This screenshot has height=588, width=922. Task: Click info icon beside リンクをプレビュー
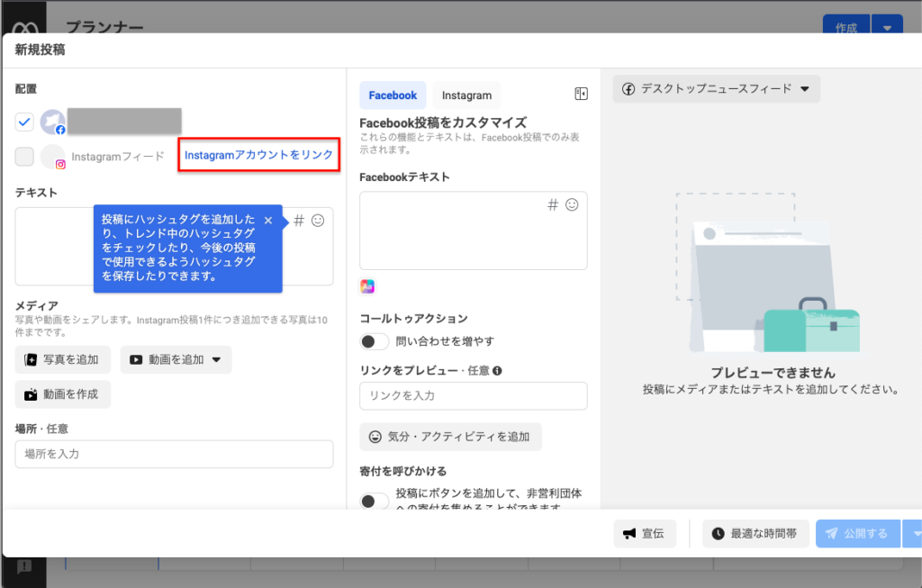(497, 370)
